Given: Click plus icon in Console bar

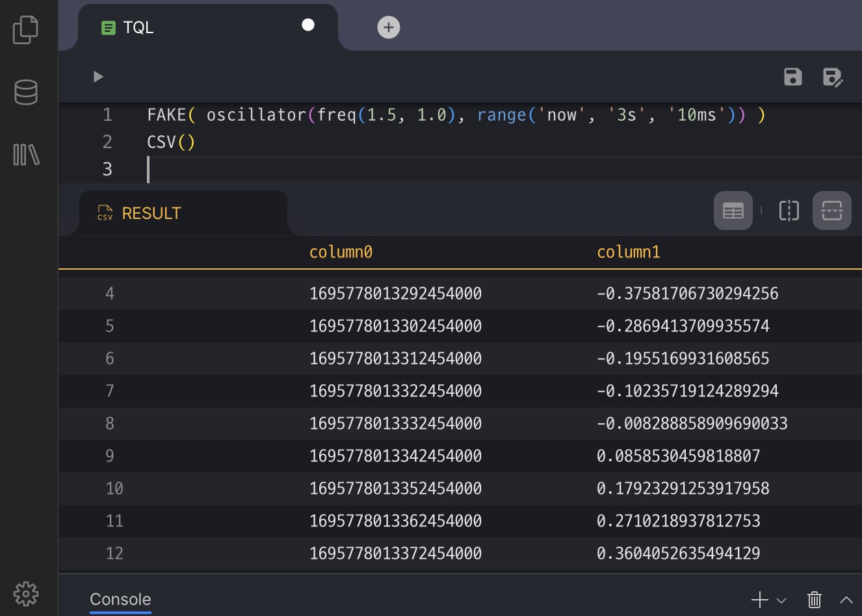Looking at the screenshot, I should pyautogui.click(x=759, y=600).
